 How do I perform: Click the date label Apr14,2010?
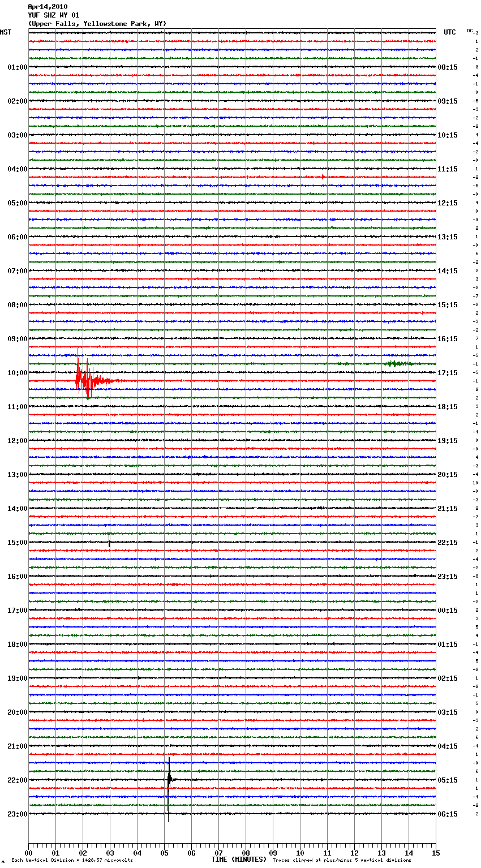[48, 7]
